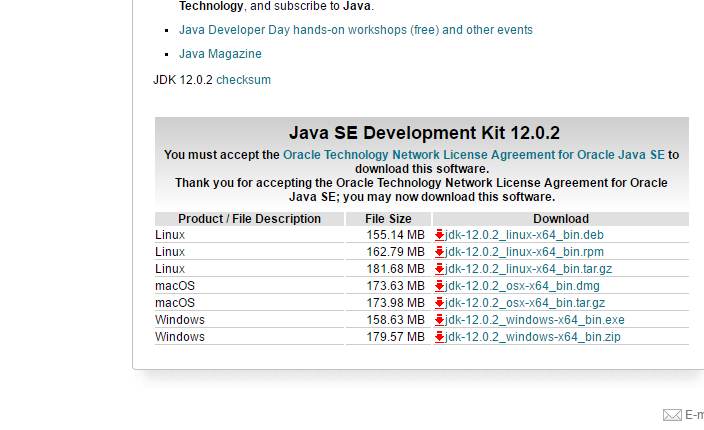Click the E-mail envelope icon
Screen dimensions: 704x430
672,415
